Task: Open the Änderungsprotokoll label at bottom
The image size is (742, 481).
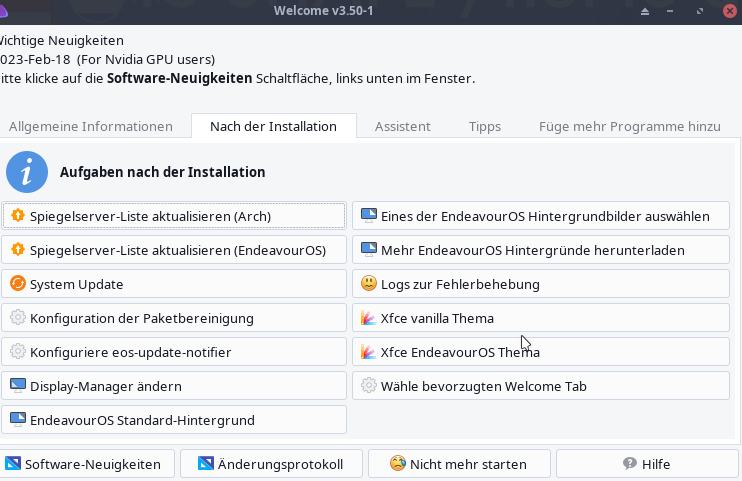Action: coord(281,464)
